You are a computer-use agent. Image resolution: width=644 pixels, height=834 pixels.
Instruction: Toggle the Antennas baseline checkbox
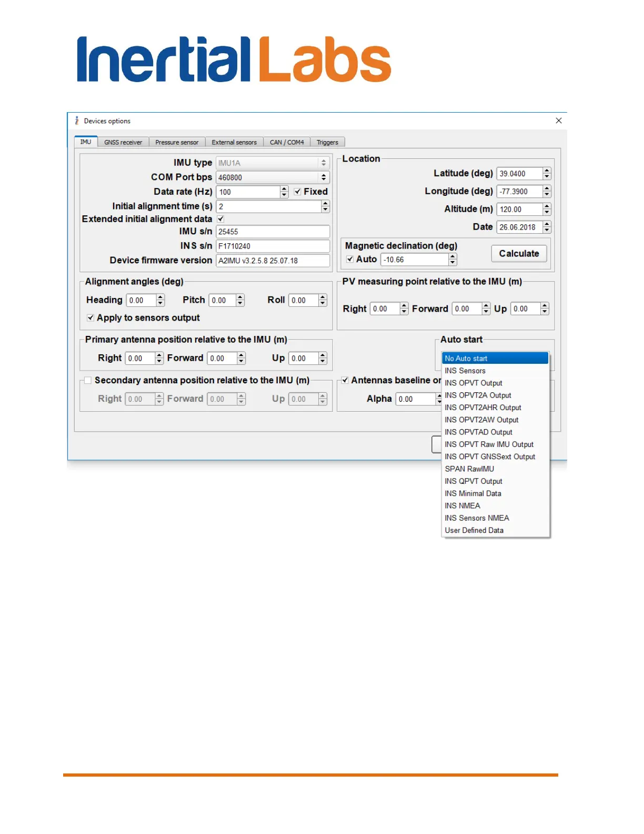click(x=345, y=380)
